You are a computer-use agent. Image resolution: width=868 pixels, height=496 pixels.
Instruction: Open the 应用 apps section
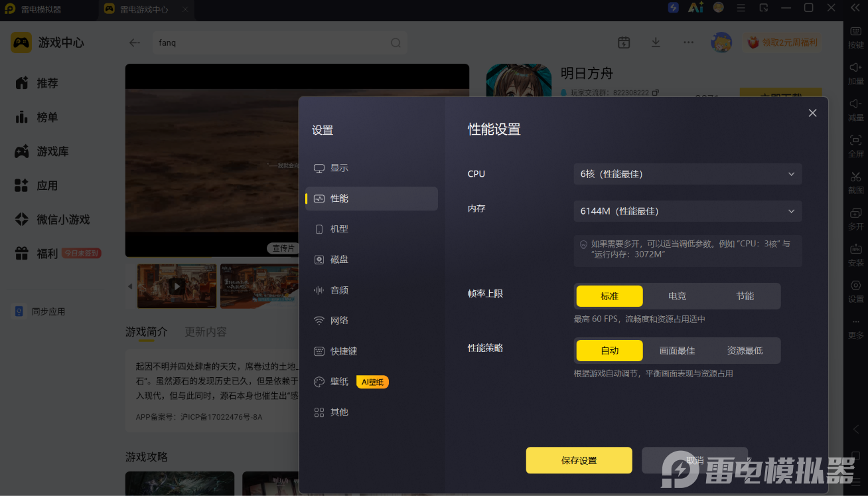click(x=36, y=186)
